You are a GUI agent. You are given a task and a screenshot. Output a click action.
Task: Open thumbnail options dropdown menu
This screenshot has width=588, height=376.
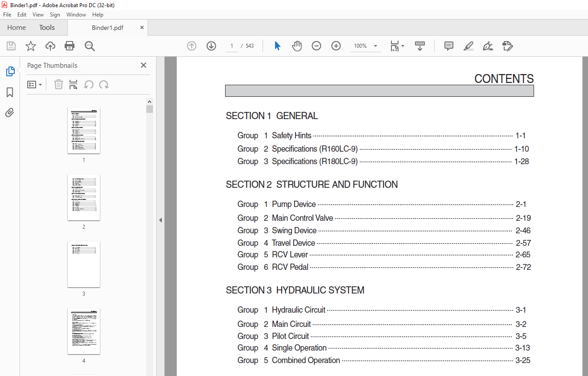click(x=35, y=84)
